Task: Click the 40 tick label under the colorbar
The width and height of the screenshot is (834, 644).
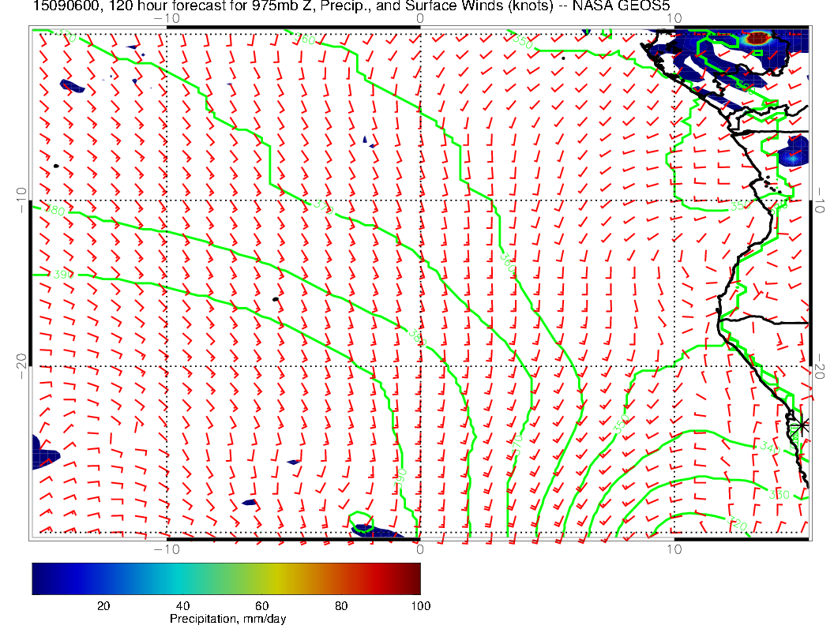Action: pos(182,605)
